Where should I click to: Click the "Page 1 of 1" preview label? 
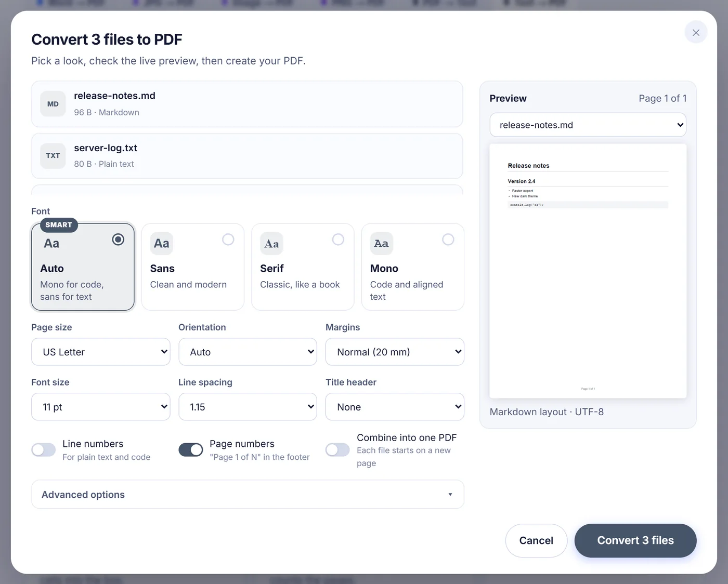coord(662,98)
